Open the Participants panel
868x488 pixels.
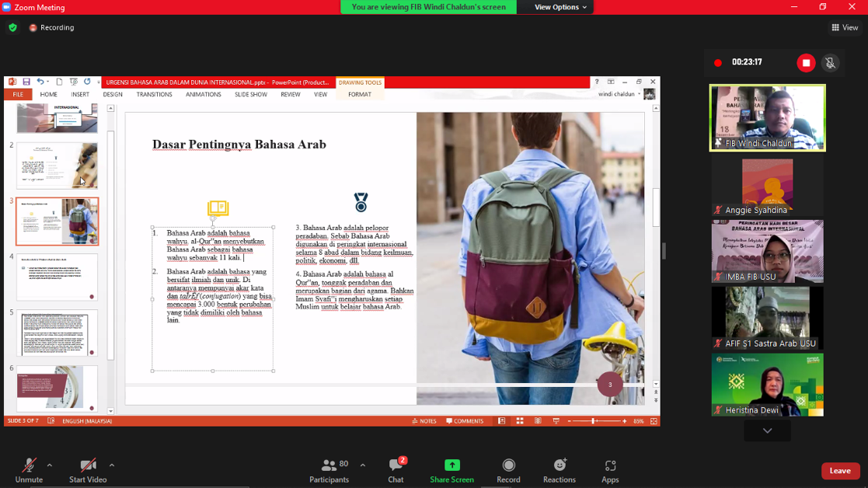(329, 469)
